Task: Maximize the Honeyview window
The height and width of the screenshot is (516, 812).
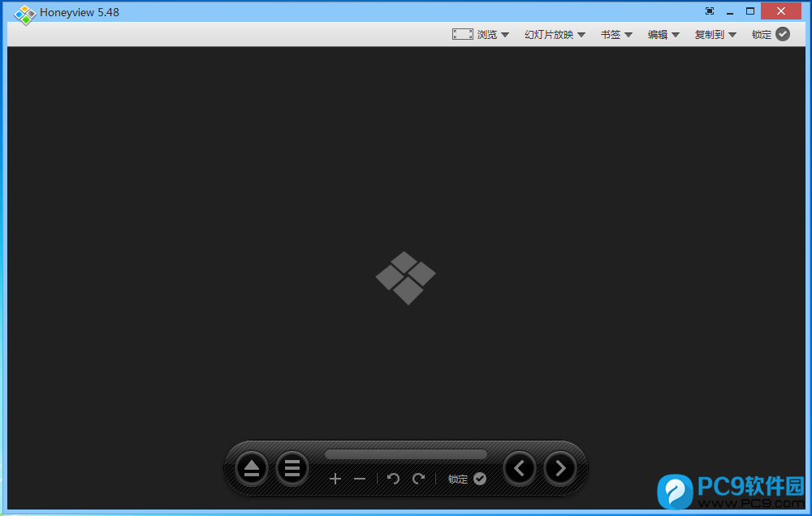Action: pyautogui.click(x=749, y=11)
